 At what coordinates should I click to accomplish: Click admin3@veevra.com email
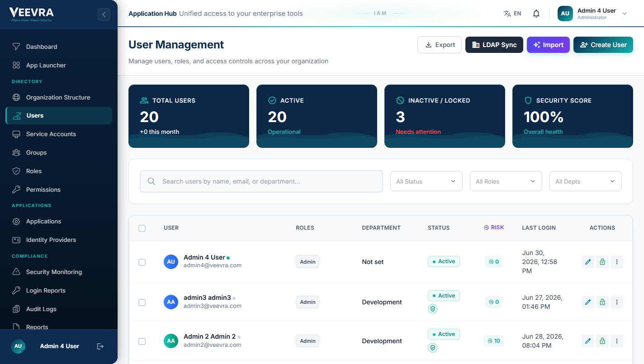[x=213, y=306]
